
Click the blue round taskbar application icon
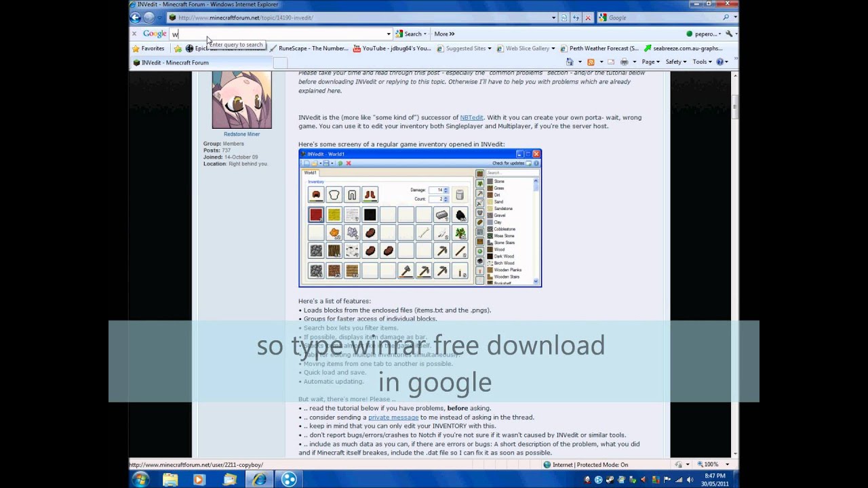pyautogui.click(x=290, y=480)
